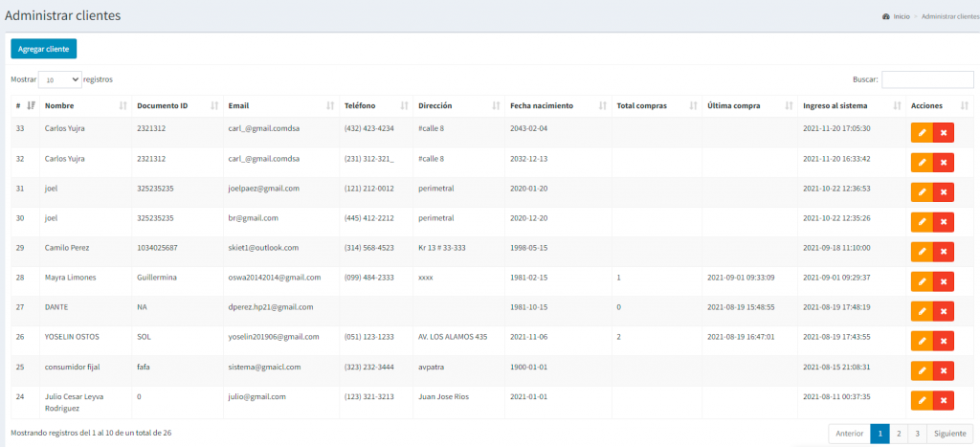The width and height of the screenshot is (980, 447).
Task: Sort by Fecha nacimiento column header
Action: [557, 105]
